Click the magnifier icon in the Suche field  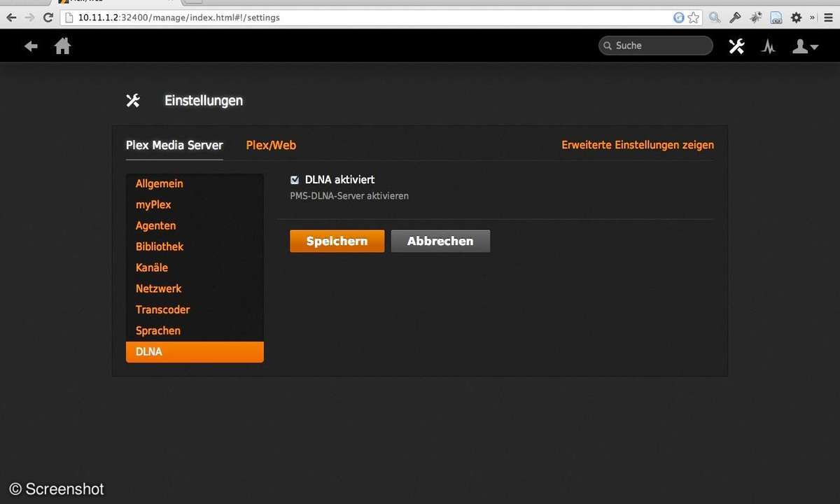(608, 46)
